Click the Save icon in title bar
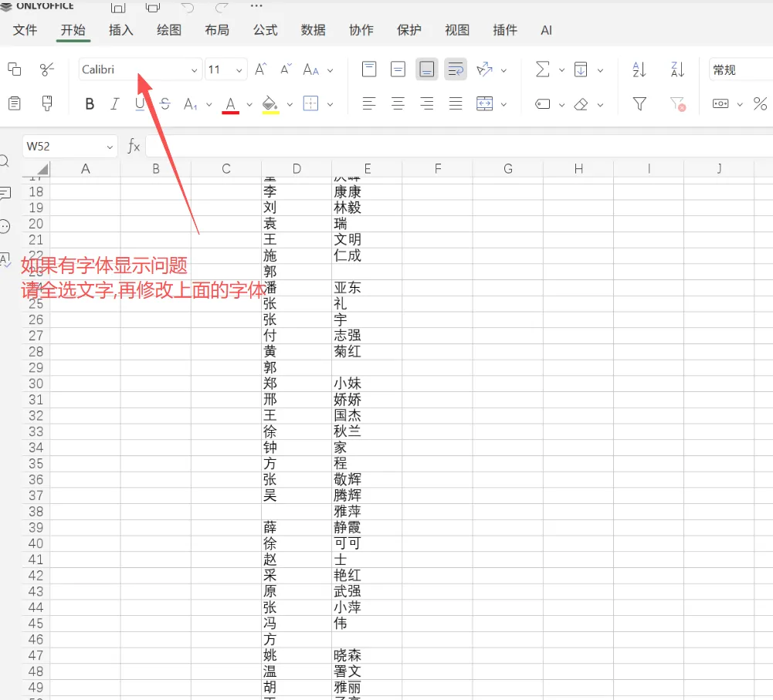Viewport: 773px width, 700px height. coord(118,7)
